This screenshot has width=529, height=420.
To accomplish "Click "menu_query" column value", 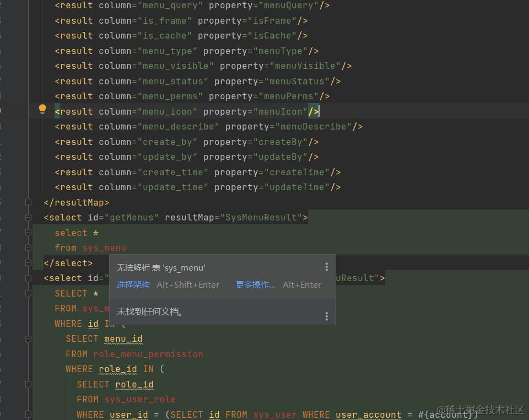I will click(170, 6).
